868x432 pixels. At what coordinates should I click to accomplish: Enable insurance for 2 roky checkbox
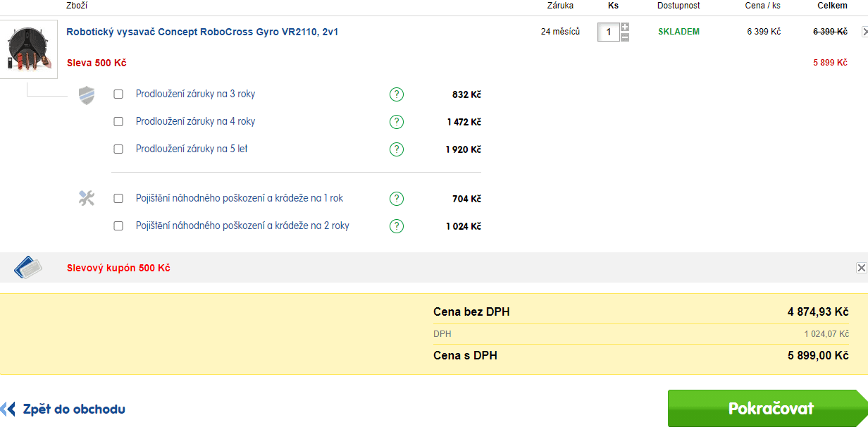(x=118, y=226)
